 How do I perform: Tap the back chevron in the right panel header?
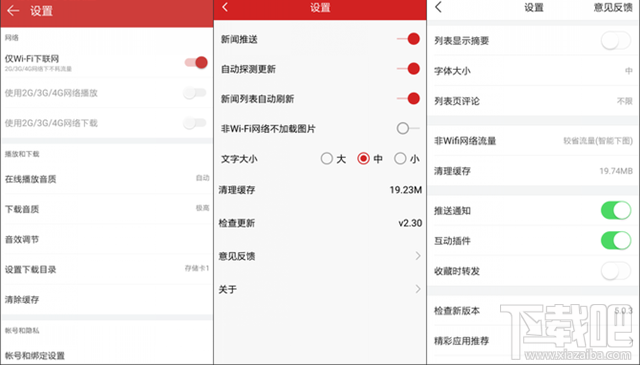(x=438, y=7)
